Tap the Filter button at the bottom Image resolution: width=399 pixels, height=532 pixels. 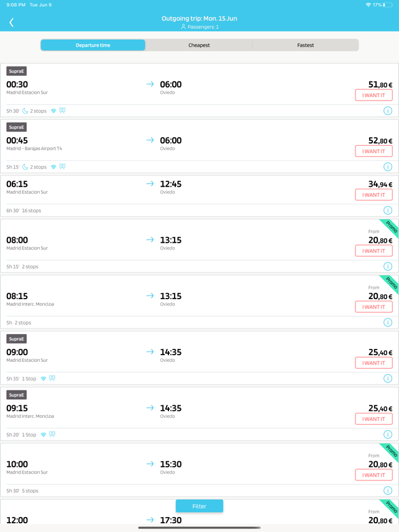click(x=199, y=506)
